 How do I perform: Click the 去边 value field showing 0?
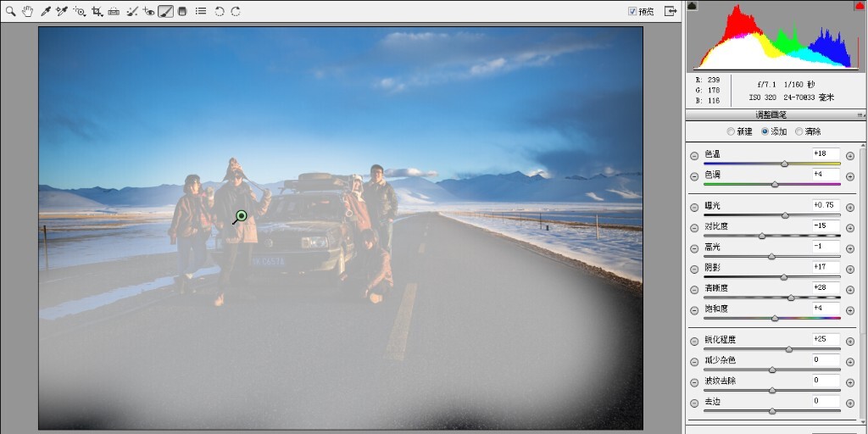click(826, 401)
